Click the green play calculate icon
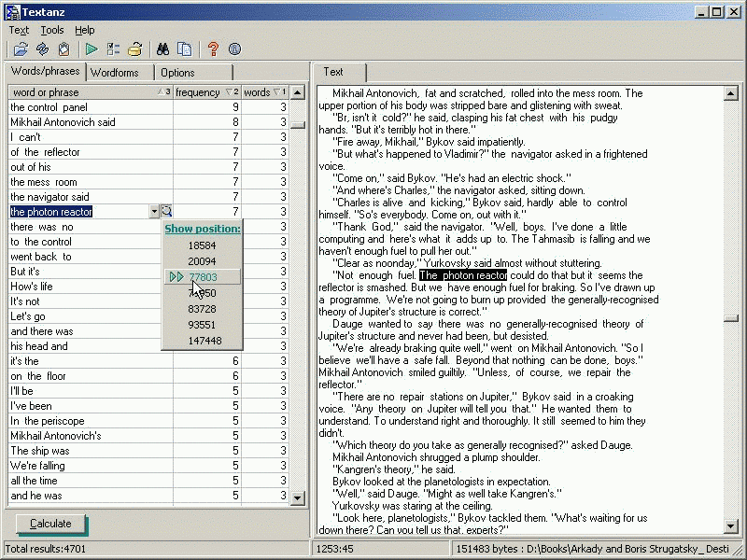 tap(92, 49)
